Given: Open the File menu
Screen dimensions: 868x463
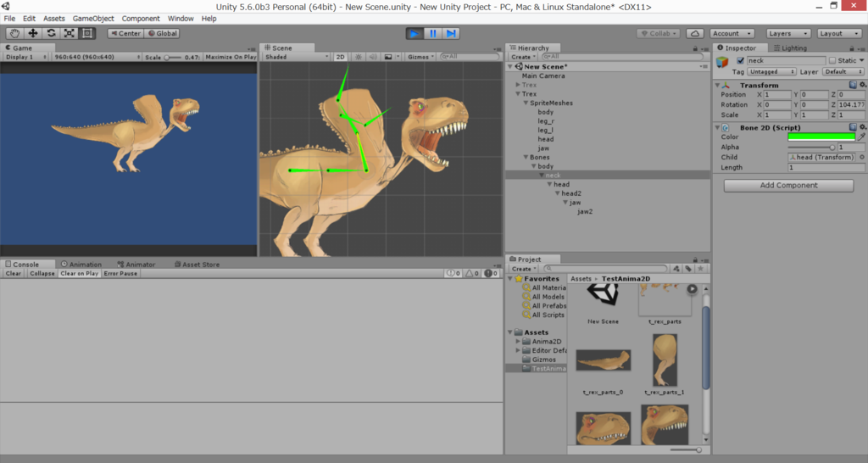Looking at the screenshot, I should (x=9, y=19).
